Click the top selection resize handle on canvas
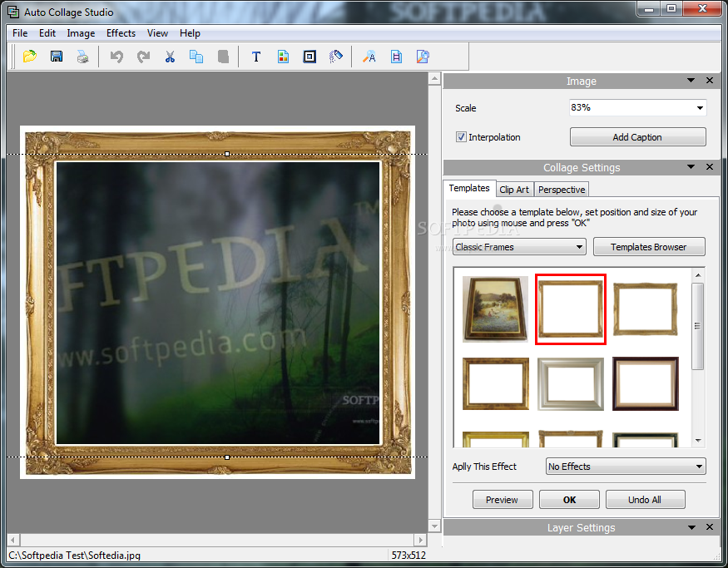 [x=227, y=154]
